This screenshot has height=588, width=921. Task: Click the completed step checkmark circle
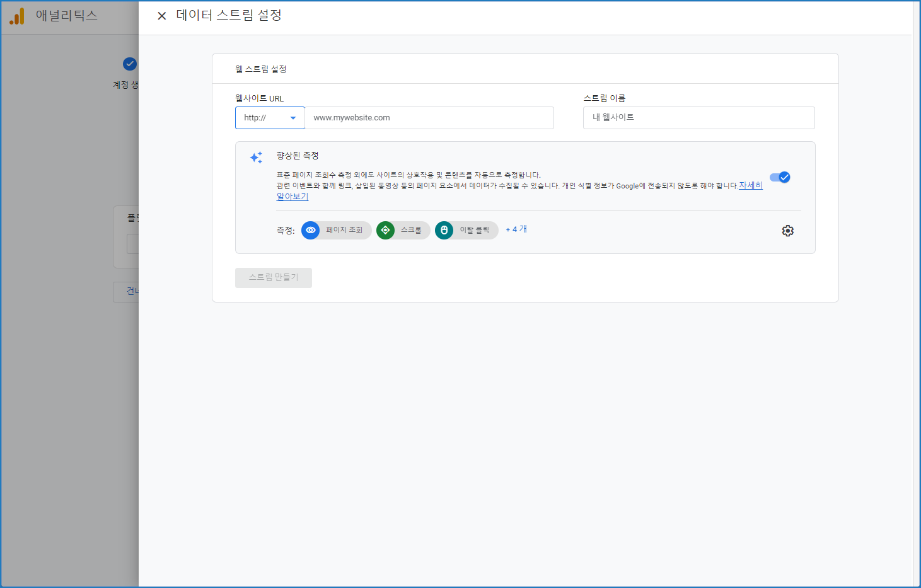[x=130, y=64]
